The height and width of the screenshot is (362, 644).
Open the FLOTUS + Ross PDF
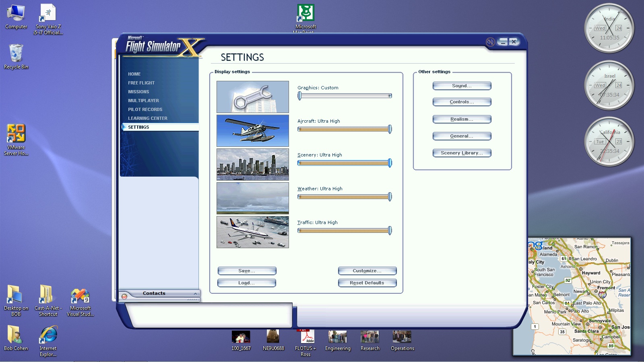(x=305, y=343)
